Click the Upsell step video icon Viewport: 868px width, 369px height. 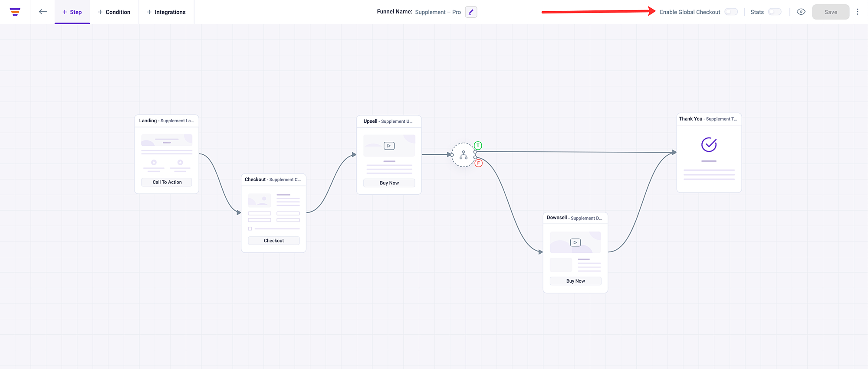pyautogui.click(x=389, y=146)
